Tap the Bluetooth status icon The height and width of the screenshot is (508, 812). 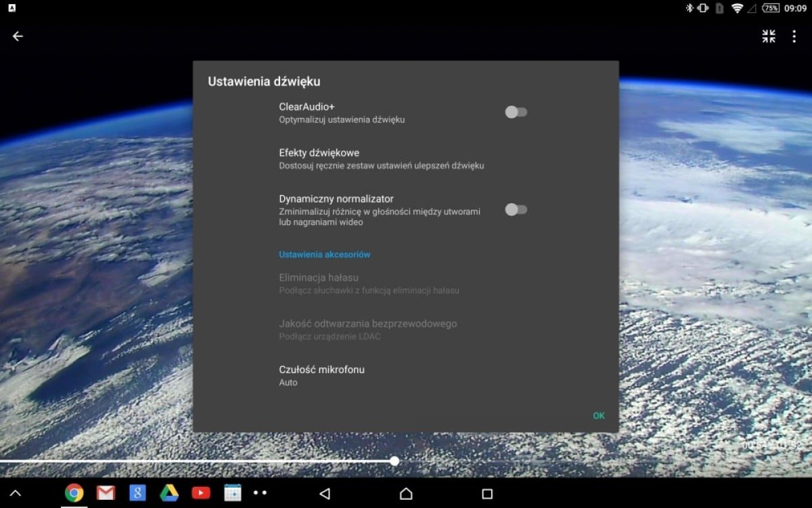point(690,8)
